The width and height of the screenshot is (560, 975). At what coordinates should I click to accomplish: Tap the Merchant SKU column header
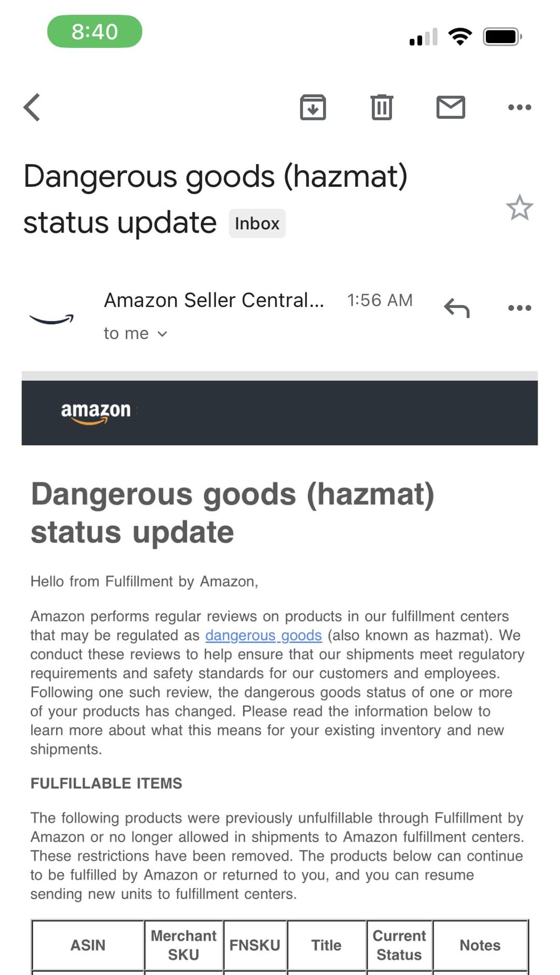point(184,945)
